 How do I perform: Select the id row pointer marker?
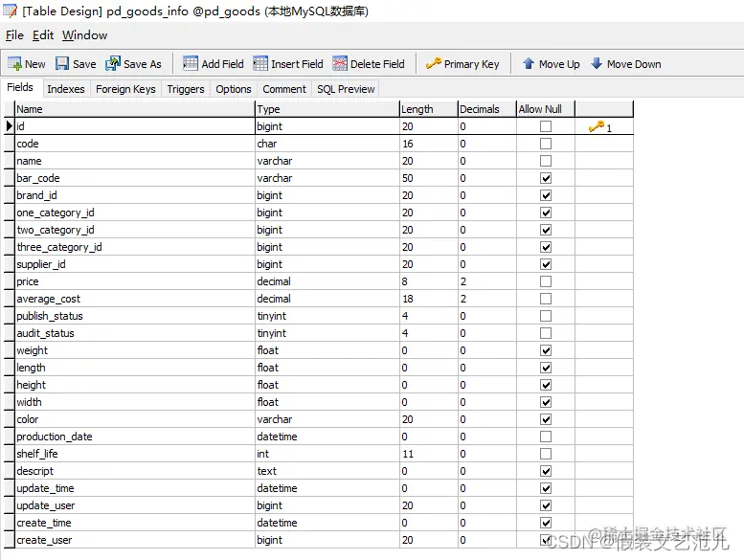[x=9, y=126]
